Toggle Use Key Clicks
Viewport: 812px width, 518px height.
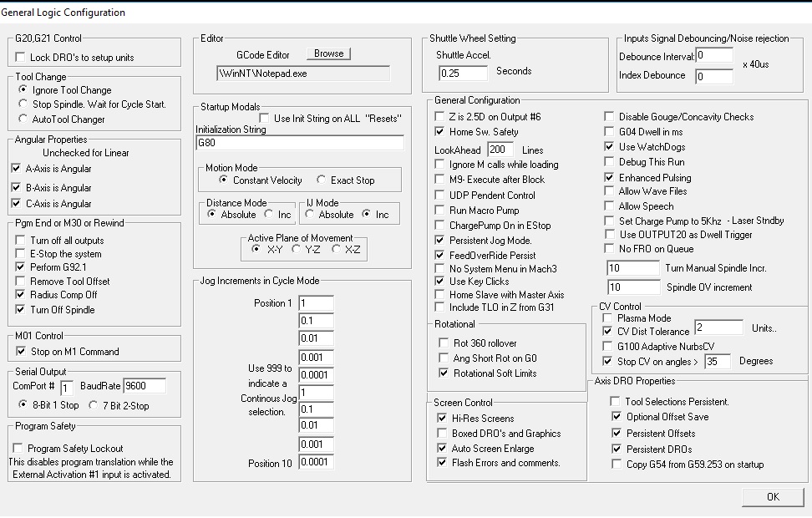[x=439, y=282]
